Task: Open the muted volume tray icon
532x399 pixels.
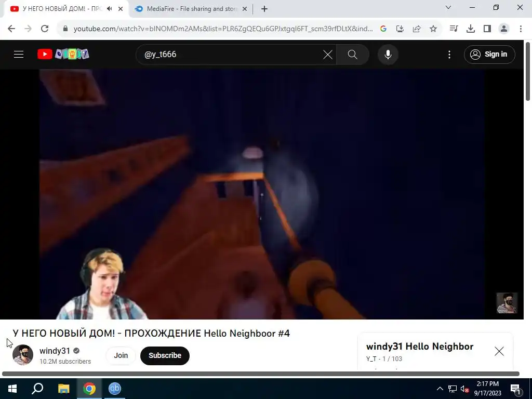Action: 465,389
